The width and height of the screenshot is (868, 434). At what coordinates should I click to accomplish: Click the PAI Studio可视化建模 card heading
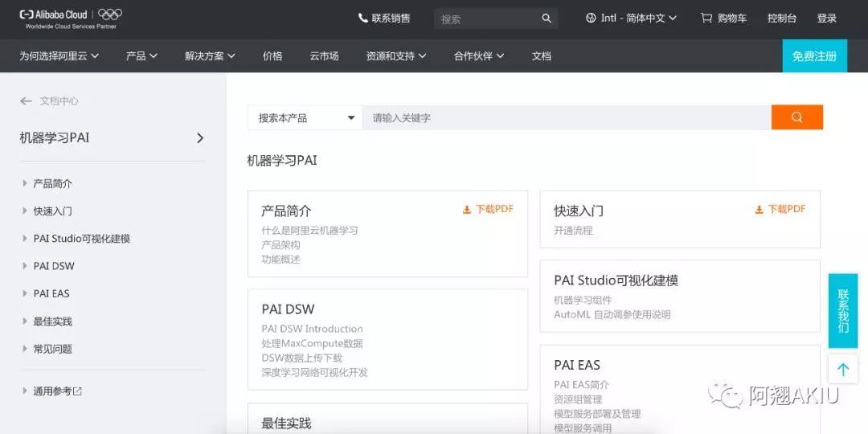coord(616,280)
